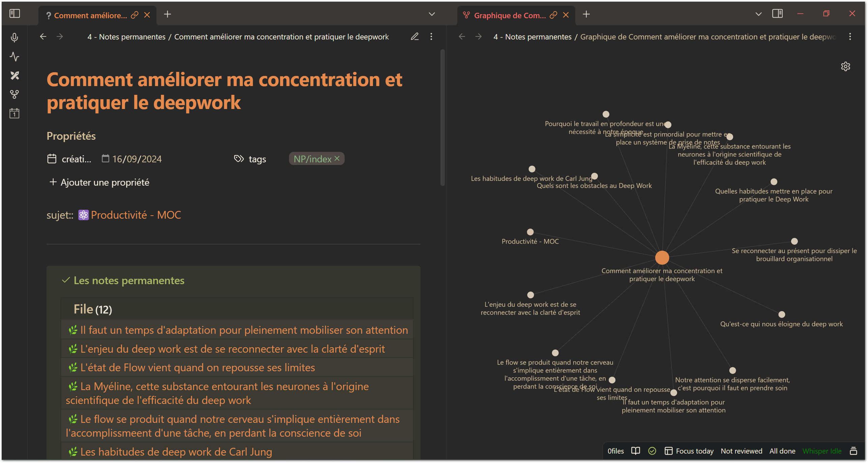Expand the right pane tab list chevron
The image size is (868, 463).
coord(758,14)
